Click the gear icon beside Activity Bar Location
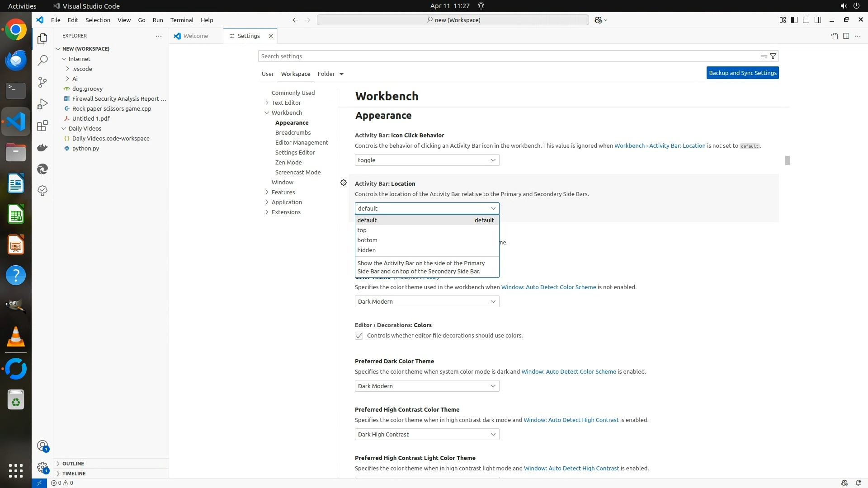Viewport: 868px width, 488px height. click(344, 183)
